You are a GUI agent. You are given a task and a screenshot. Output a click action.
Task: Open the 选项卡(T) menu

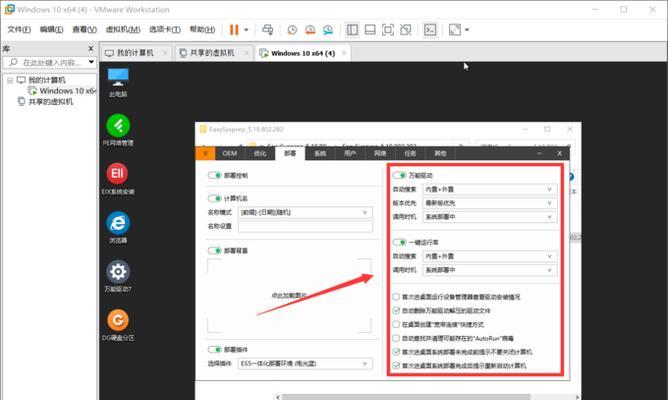point(165,29)
